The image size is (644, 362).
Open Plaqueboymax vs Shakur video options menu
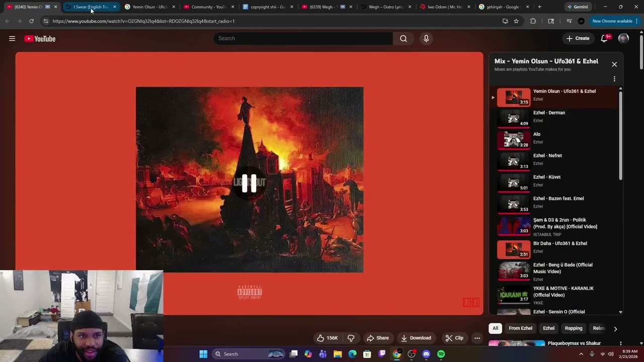point(620,344)
